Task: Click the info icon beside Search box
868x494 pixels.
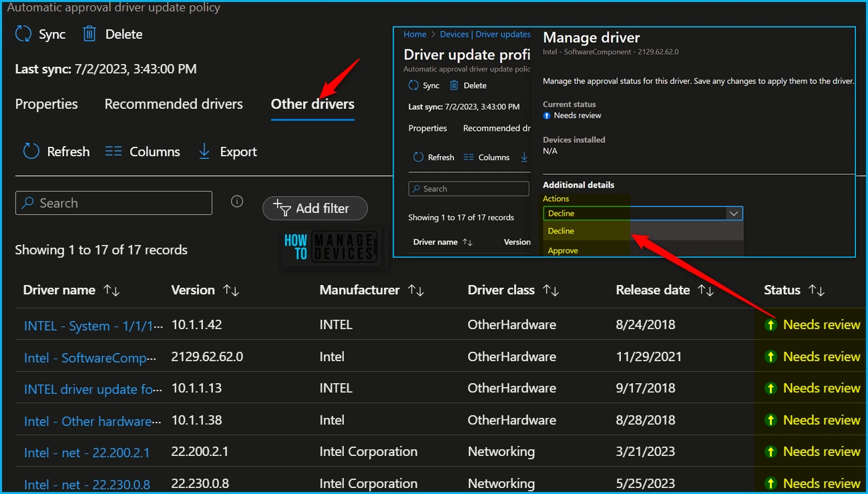Action: [236, 202]
